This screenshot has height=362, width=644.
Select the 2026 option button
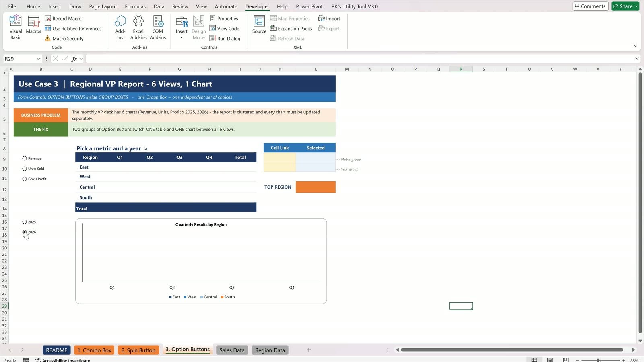(x=29, y=232)
